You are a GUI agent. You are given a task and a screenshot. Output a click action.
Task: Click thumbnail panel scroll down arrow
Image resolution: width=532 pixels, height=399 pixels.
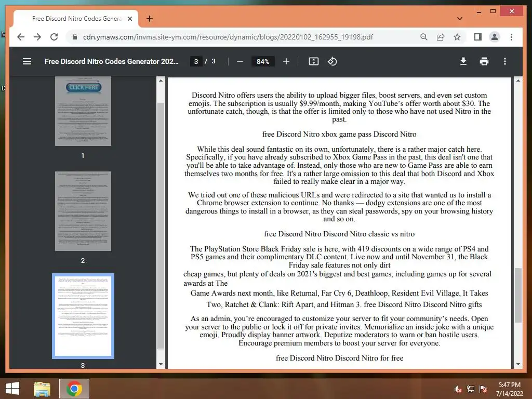pos(161,364)
